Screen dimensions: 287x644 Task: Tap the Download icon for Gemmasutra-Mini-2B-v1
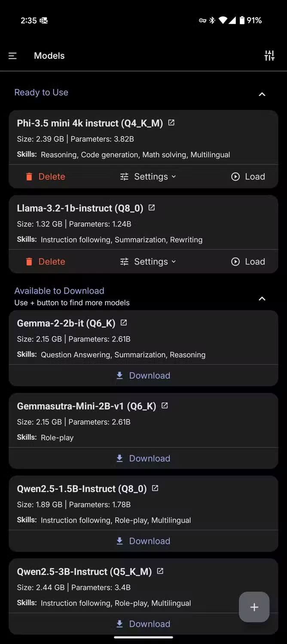click(x=119, y=458)
